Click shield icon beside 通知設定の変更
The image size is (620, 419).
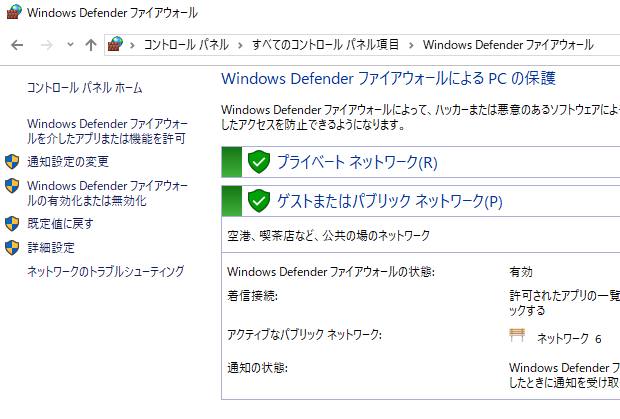(13, 161)
